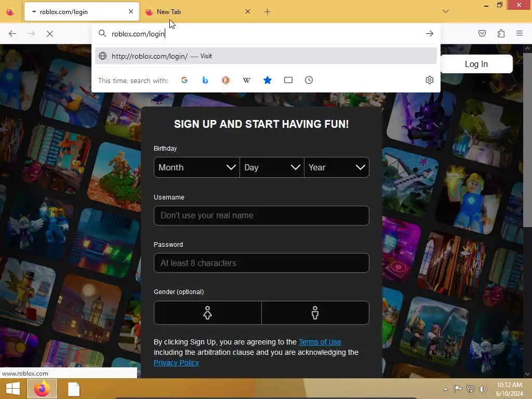Search this time with Wikipedia
The width and height of the screenshot is (532, 399).
247,80
